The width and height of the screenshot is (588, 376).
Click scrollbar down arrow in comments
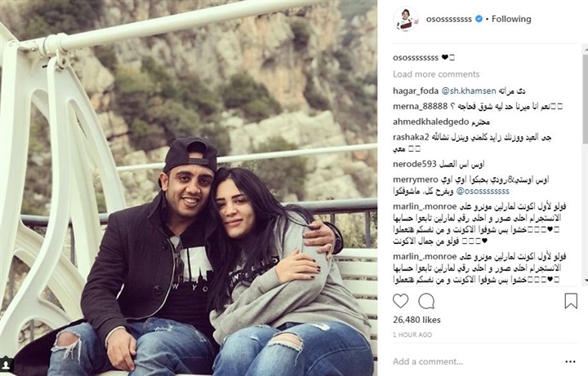click(x=586, y=281)
